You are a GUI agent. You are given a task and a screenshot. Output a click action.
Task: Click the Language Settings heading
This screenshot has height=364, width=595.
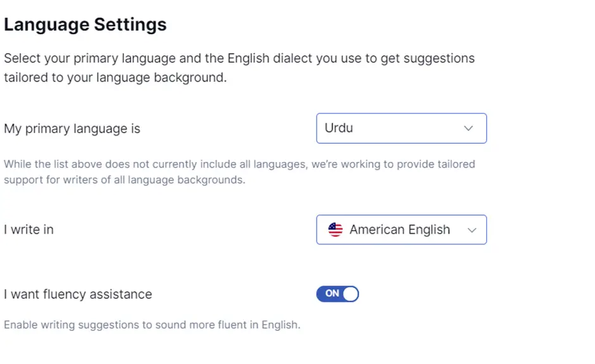point(85,25)
